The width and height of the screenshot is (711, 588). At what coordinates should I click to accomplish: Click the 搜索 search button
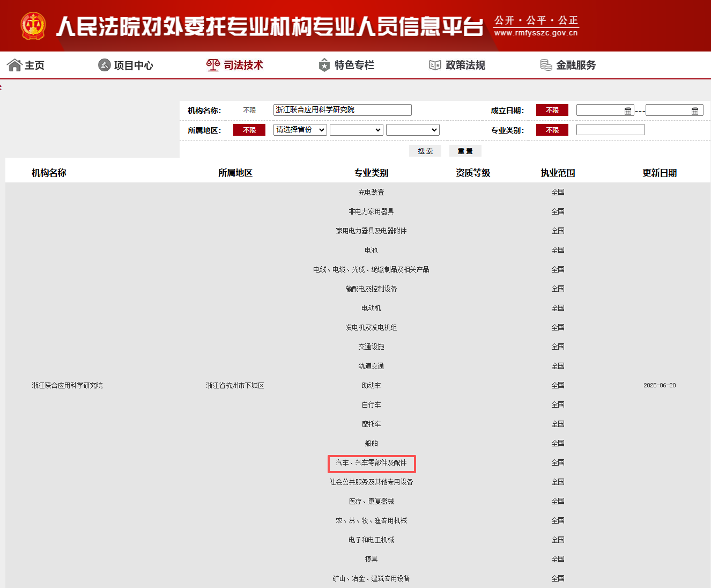(x=425, y=151)
